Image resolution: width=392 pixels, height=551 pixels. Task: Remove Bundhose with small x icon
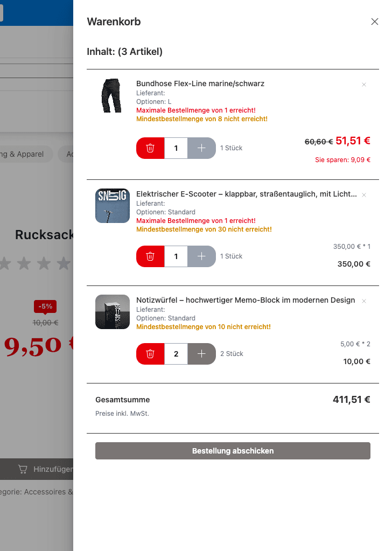[x=364, y=85]
